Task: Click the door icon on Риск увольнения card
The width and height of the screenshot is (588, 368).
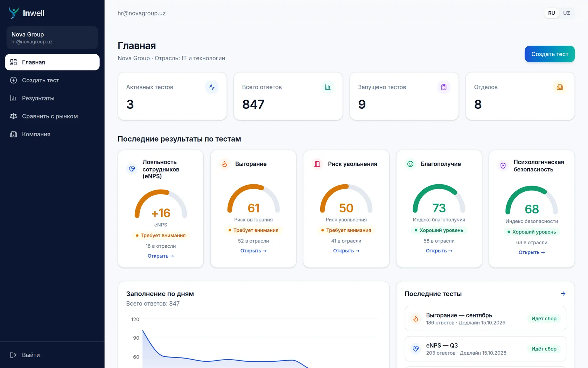Action: pyautogui.click(x=317, y=164)
